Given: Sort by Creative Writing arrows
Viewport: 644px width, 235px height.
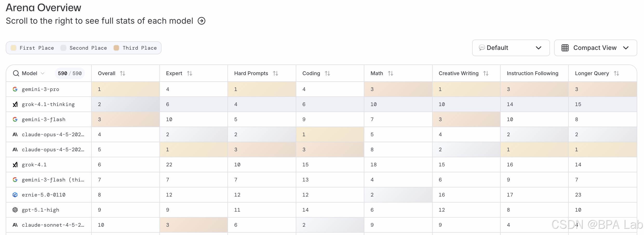Looking at the screenshot, I should [x=486, y=73].
